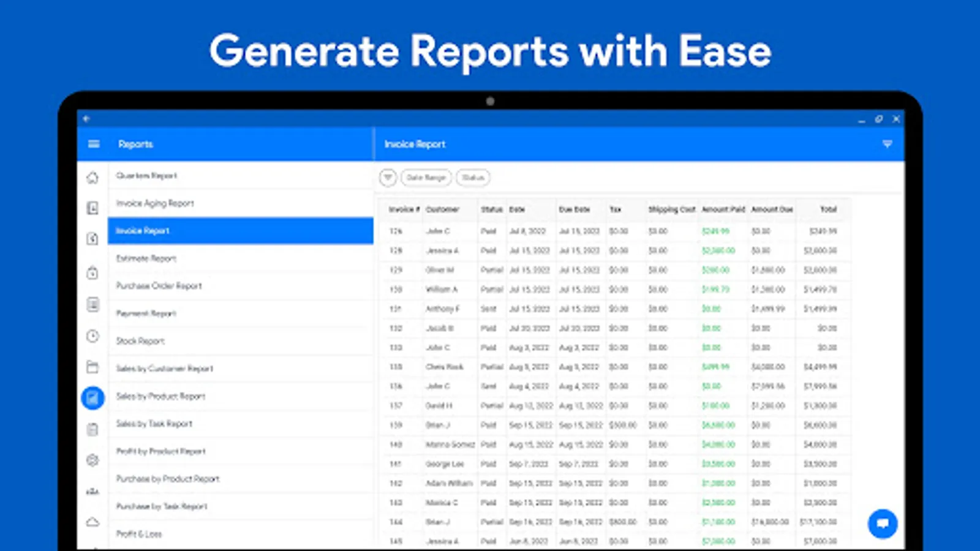
Task: Open the Quarters Report
Action: coord(241,176)
